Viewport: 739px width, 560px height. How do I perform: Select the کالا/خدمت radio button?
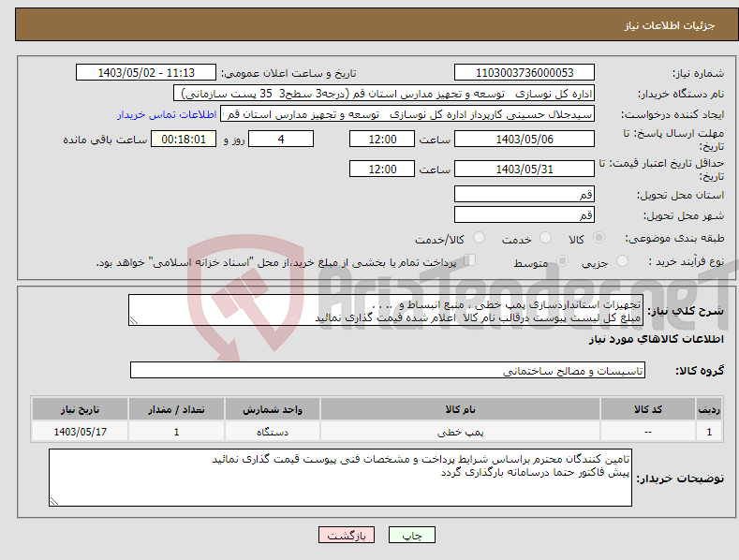click(479, 238)
